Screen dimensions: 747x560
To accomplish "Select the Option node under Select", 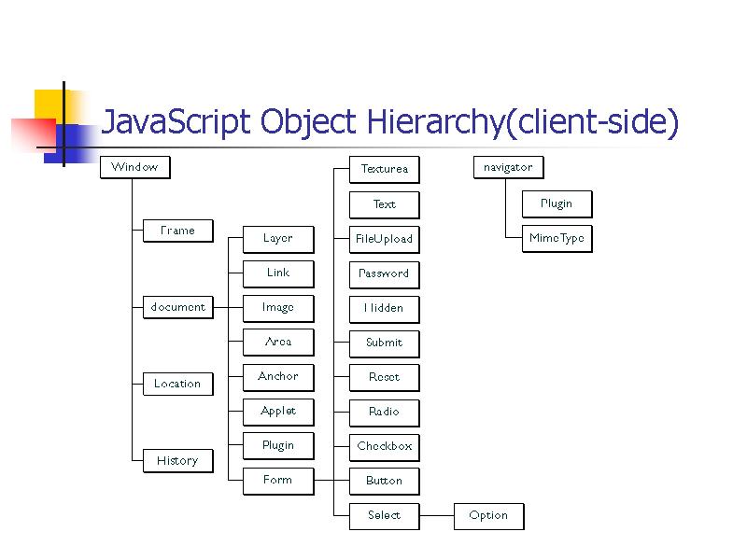I will 489,516.
